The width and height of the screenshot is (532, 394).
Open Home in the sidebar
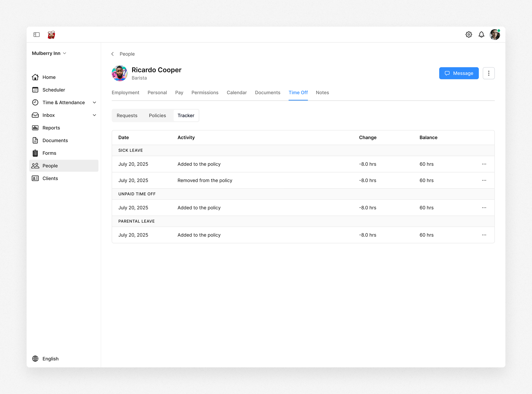(64, 77)
